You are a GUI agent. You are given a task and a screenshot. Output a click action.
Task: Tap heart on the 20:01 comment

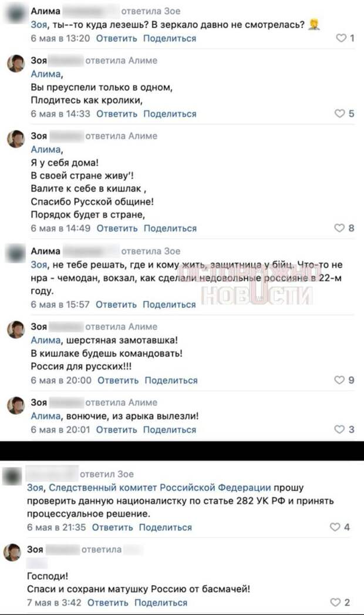[339, 429]
